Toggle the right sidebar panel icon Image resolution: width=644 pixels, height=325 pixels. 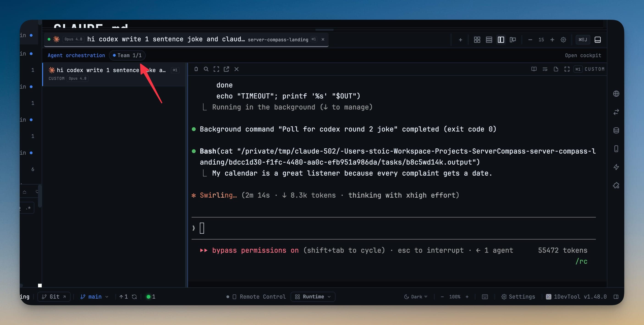coord(616,297)
